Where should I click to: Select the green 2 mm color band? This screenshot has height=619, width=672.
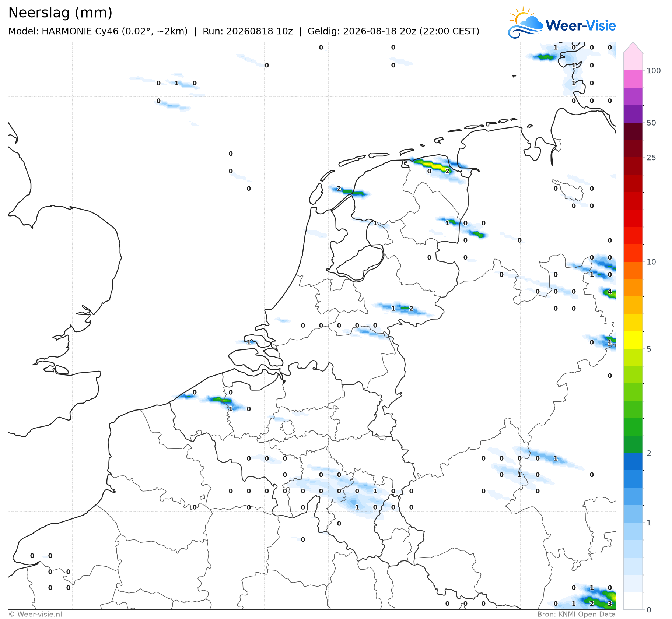tap(633, 444)
